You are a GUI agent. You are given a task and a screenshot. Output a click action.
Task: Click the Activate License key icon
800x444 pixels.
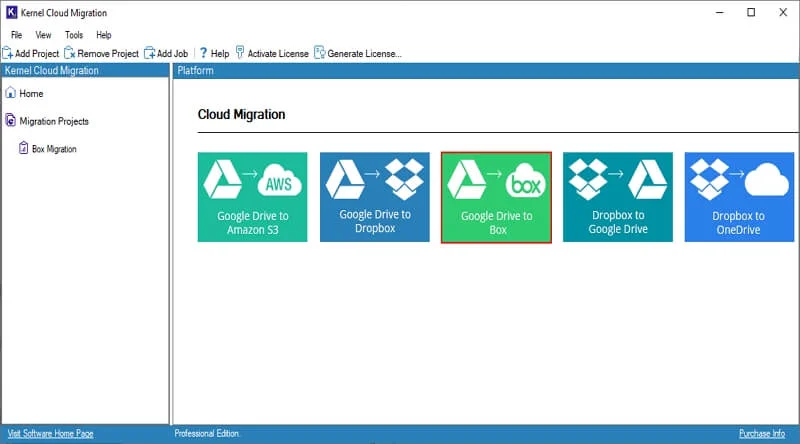tap(240, 53)
